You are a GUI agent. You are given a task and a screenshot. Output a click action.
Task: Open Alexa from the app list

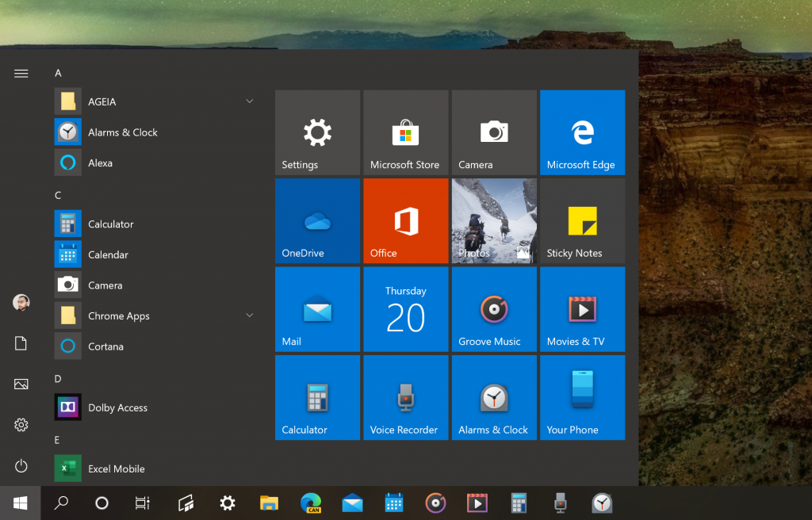pos(155,162)
